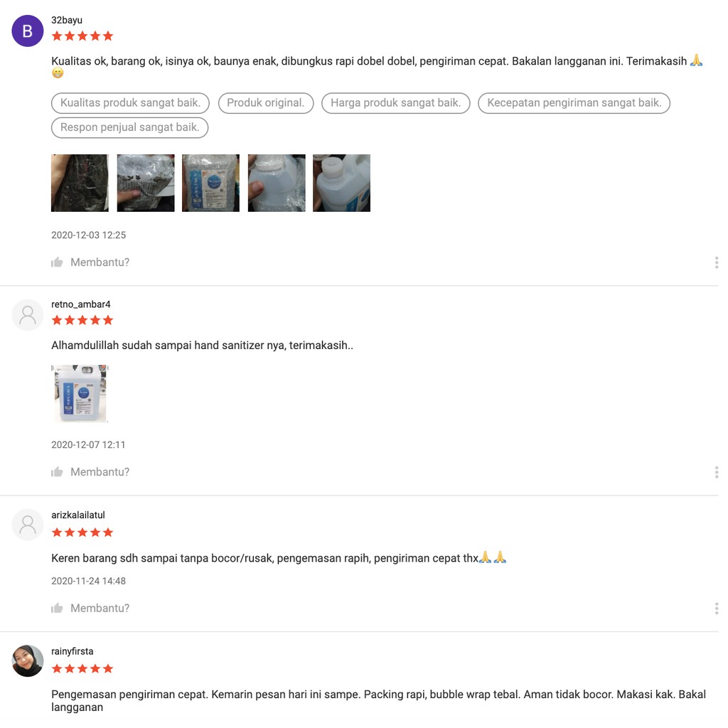Select the 'Produk original.' tag
The height and width of the screenshot is (728, 728).
click(266, 102)
